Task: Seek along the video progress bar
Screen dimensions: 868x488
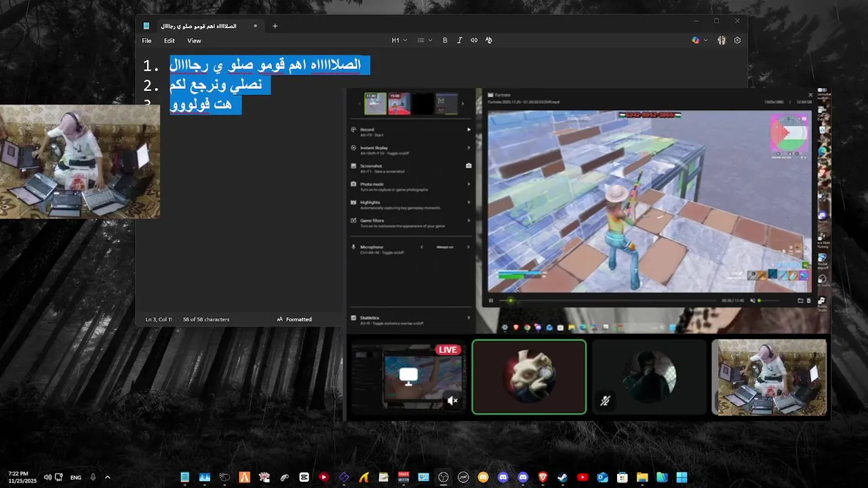Action: [608, 300]
